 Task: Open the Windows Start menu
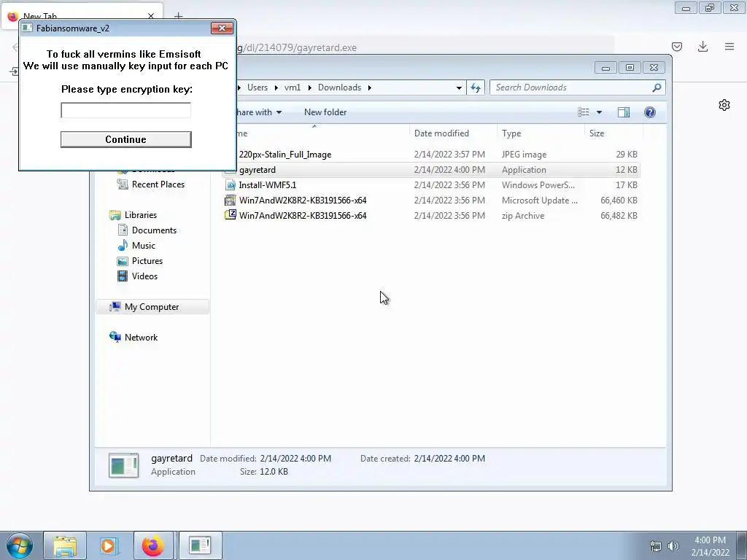pyautogui.click(x=20, y=545)
